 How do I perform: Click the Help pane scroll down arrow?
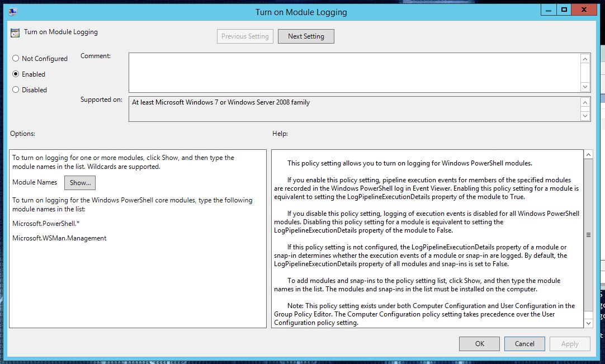588,323
